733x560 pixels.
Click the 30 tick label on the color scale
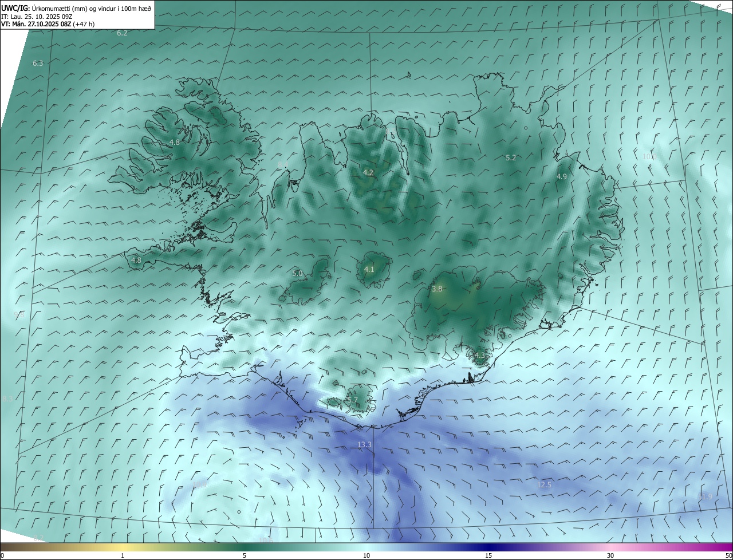[610, 556]
